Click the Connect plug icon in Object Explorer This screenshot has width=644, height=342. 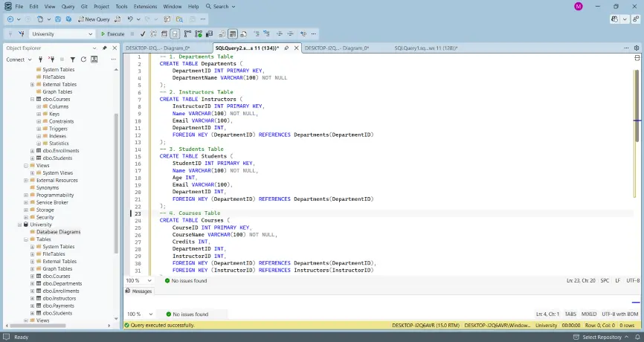[40, 59]
